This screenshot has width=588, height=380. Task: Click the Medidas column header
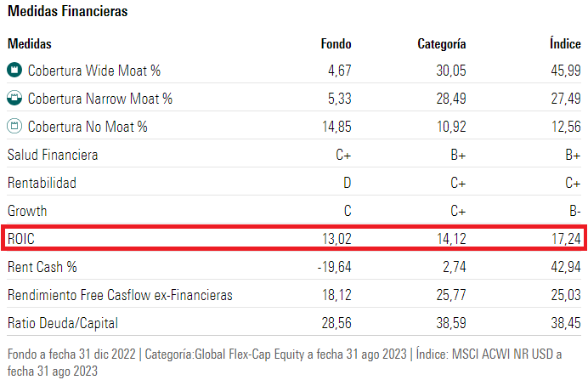(29, 43)
